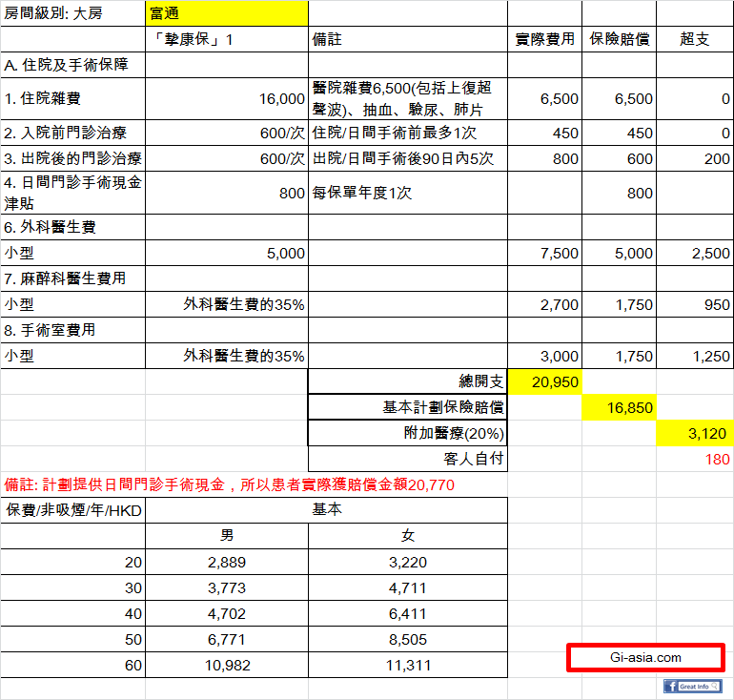Click the red 180 self-pay value

[717, 460]
